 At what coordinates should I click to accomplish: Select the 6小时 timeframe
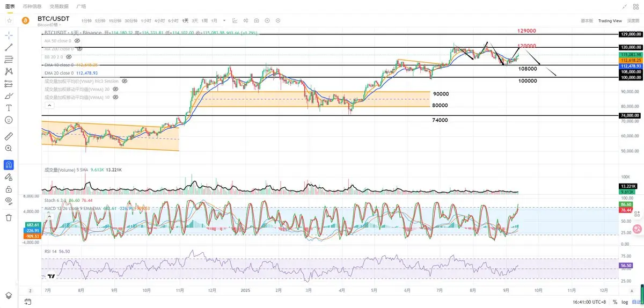173,20
